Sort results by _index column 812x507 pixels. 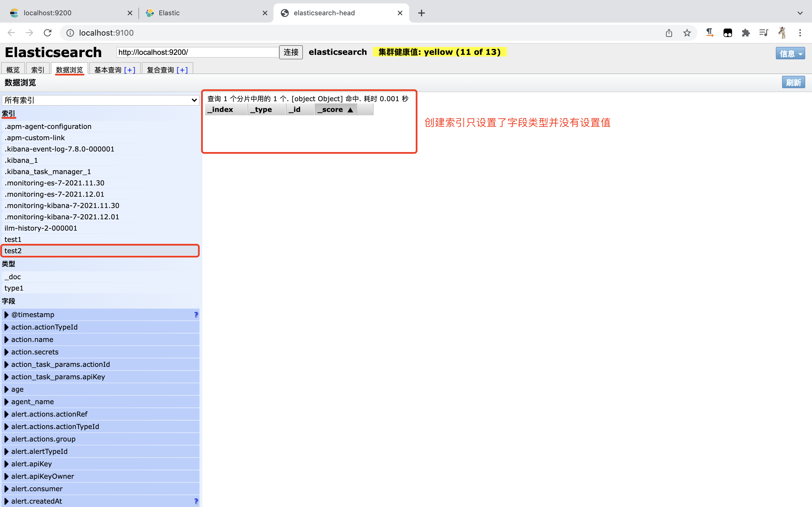226,109
